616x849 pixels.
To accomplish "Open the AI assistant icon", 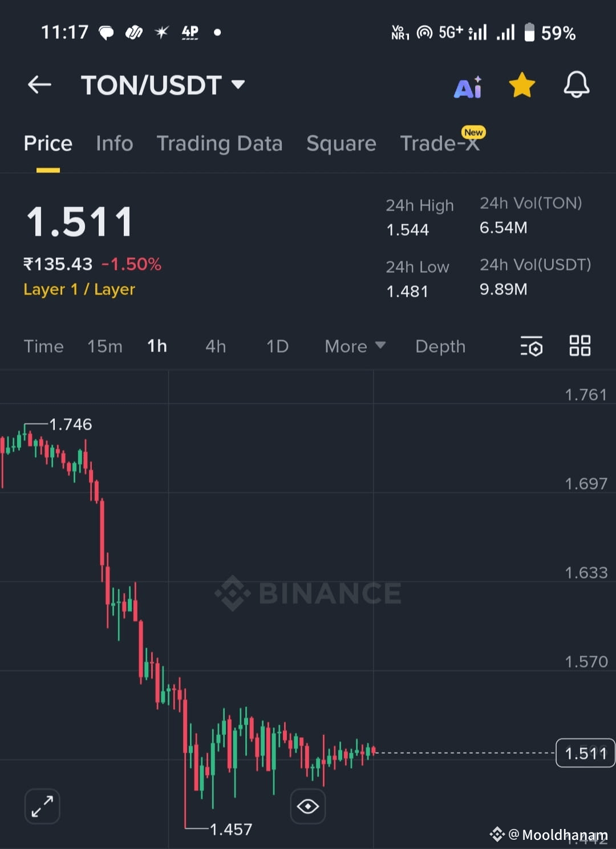I will click(x=468, y=87).
